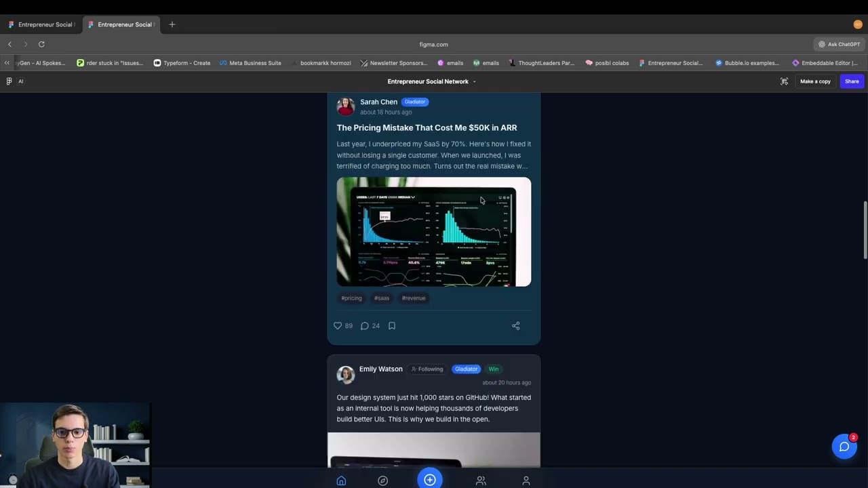Click Win badge on Emily Watson's post
This screenshot has width=868, height=488.
point(494,369)
